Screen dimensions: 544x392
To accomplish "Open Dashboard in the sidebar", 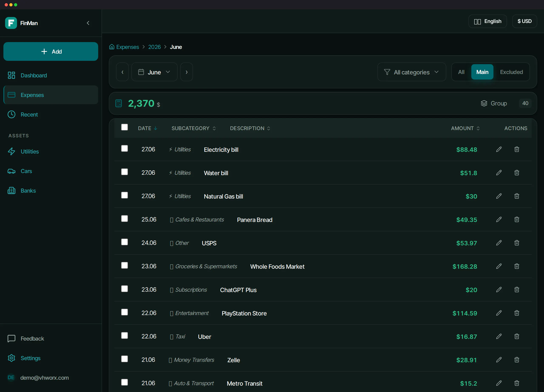I will click(51, 75).
